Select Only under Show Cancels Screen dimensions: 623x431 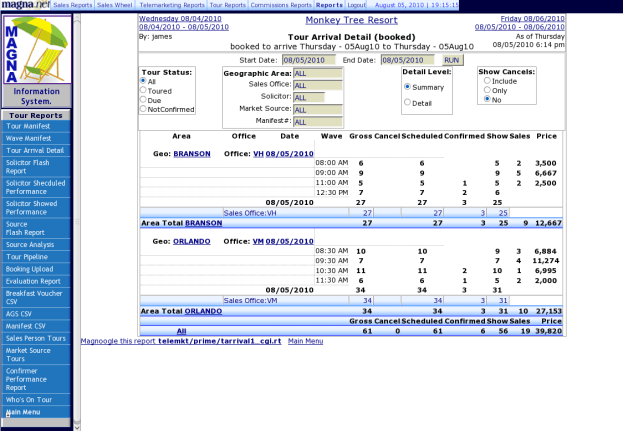tap(487, 90)
